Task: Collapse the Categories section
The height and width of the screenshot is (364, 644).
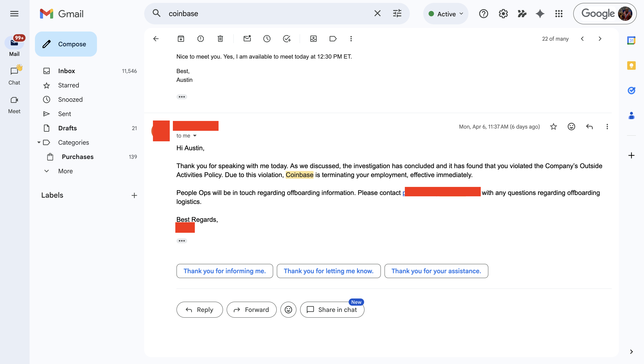Action: [39, 142]
